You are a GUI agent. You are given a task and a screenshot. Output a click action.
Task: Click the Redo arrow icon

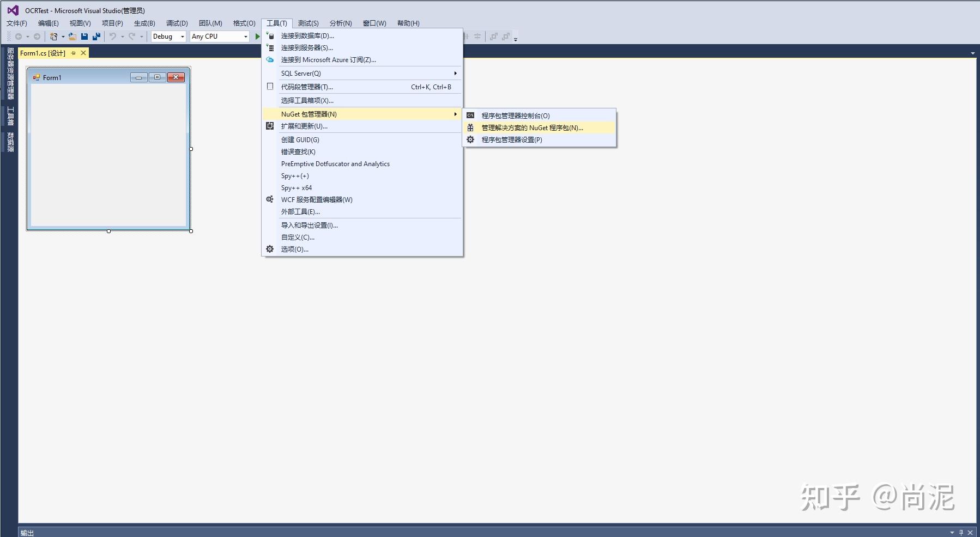point(131,36)
